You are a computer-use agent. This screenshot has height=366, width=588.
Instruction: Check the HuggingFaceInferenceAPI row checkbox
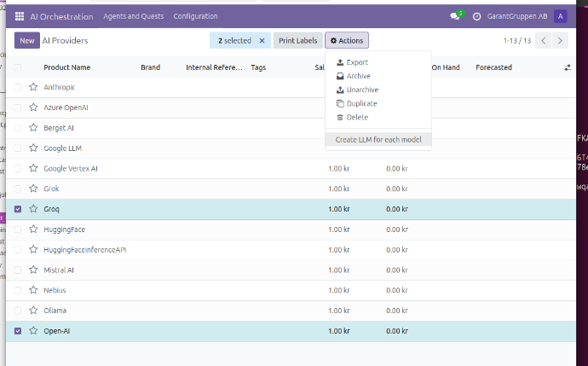(18, 250)
